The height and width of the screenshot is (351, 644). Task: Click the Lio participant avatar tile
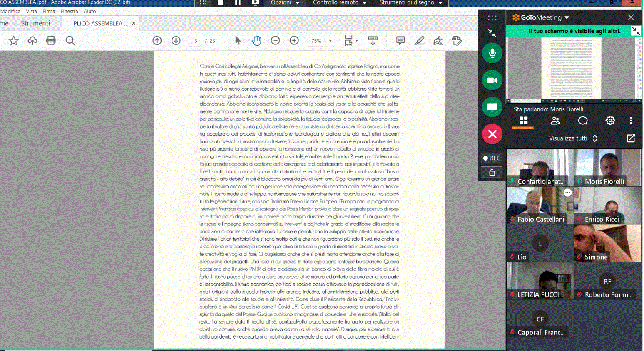tap(540, 243)
